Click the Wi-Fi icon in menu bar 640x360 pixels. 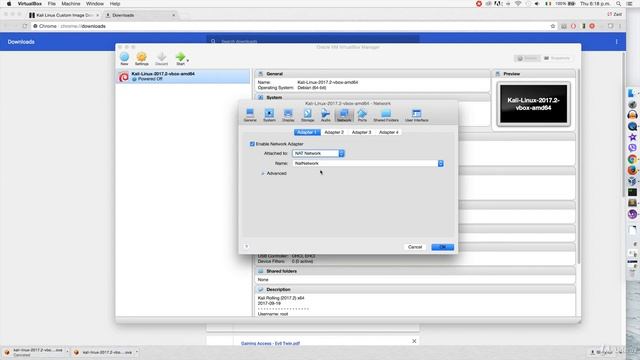(x=518, y=4)
